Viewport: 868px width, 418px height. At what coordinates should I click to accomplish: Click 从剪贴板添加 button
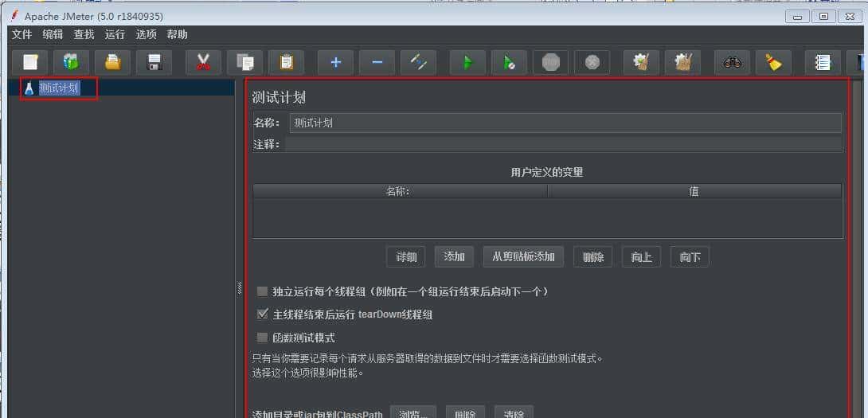pos(523,257)
